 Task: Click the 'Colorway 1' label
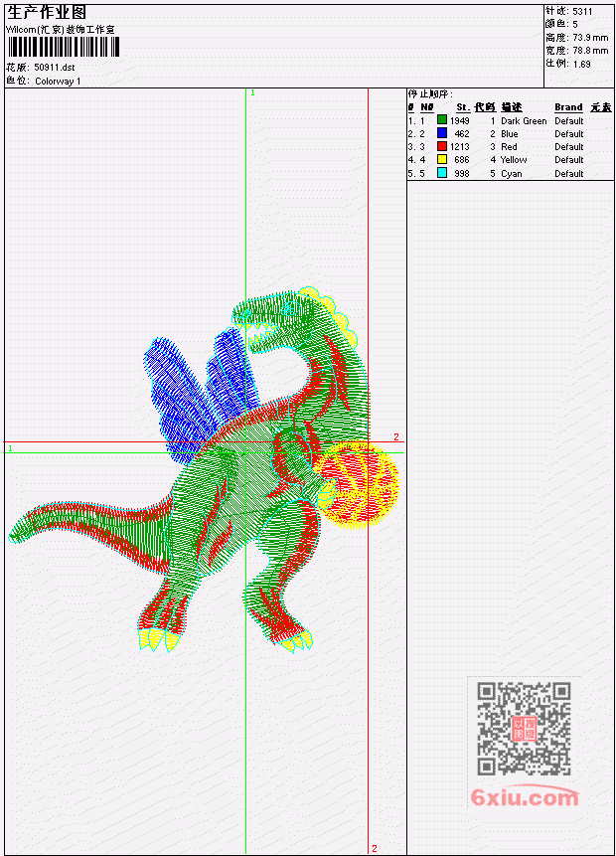pos(58,82)
